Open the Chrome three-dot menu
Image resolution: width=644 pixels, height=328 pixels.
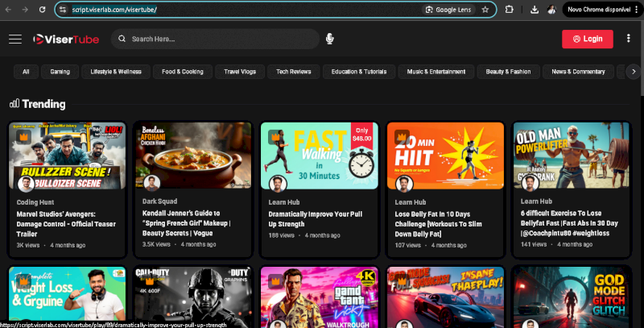(635, 10)
